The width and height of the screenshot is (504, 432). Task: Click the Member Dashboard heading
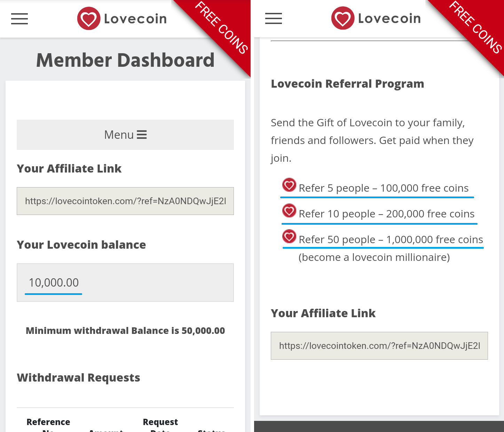pyautogui.click(x=125, y=60)
